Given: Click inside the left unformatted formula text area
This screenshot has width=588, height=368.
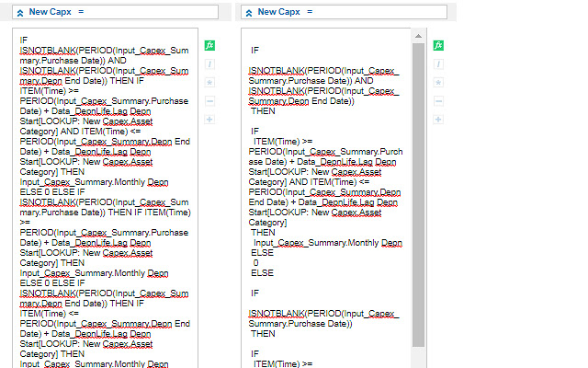Looking at the screenshot, I should [x=105, y=198].
